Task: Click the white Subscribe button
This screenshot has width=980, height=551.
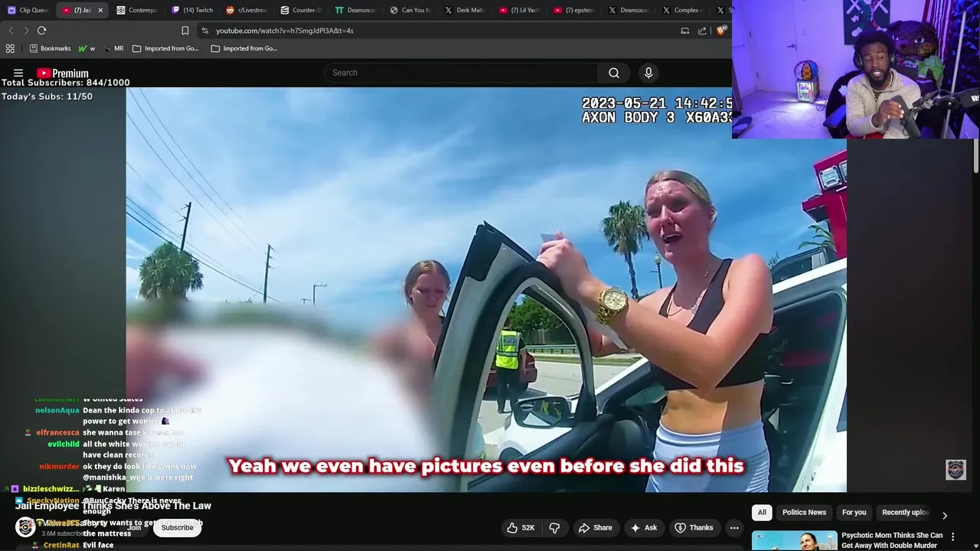Action: click(177, 527)
